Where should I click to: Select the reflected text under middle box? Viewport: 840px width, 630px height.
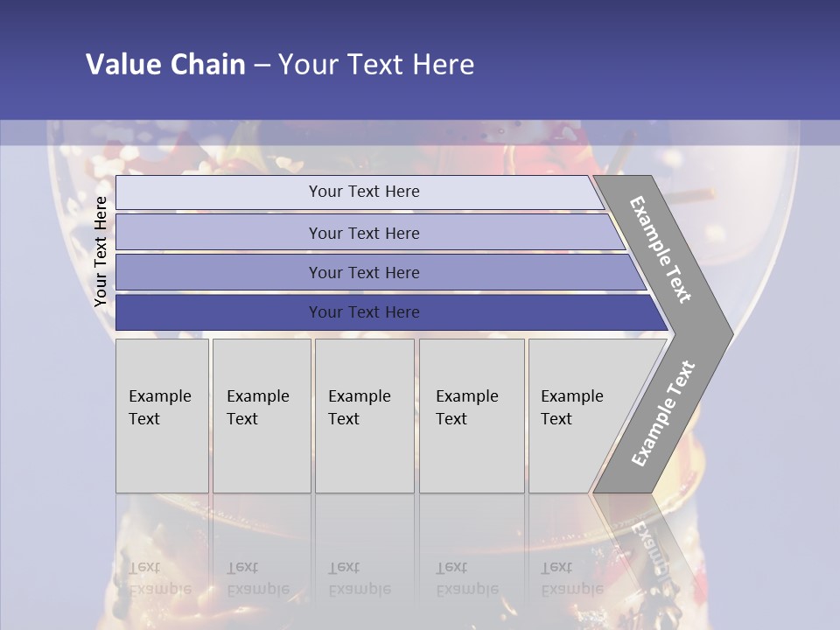(360, 578)
